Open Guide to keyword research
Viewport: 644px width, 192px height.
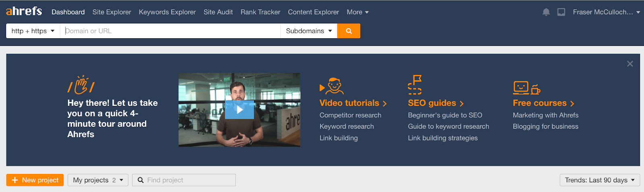pos(448,126)
